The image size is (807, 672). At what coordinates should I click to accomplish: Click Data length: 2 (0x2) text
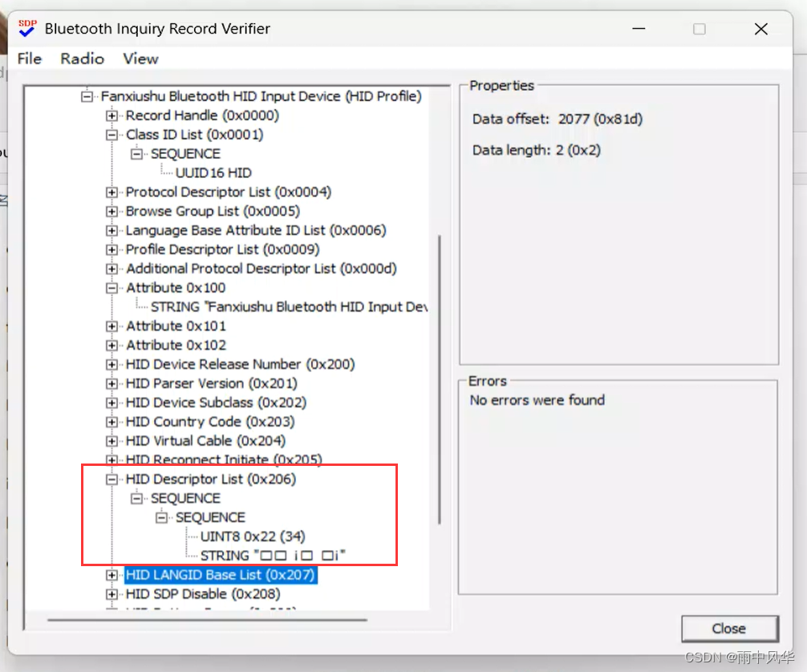point(537,150)
